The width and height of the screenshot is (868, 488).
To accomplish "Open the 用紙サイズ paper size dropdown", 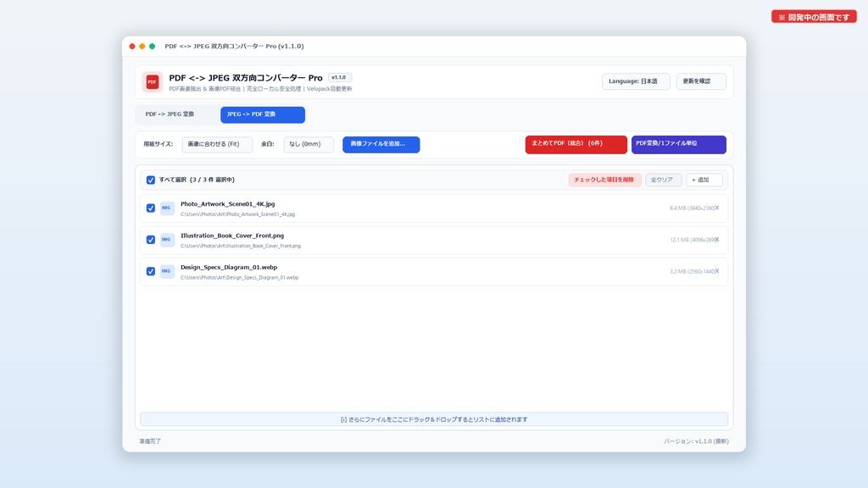I will 217,144.
